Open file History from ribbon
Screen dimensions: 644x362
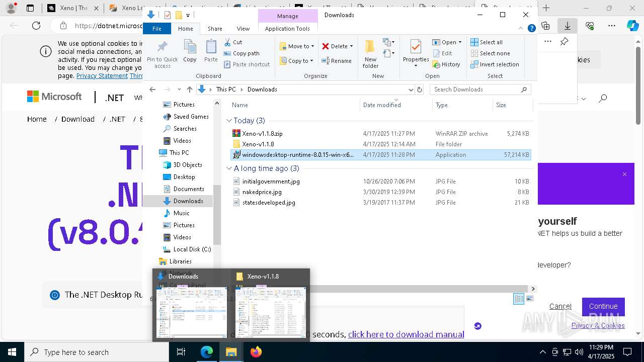pos(446,64)
